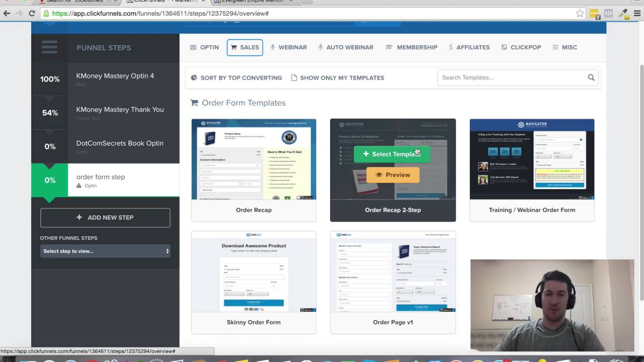Screen dimensions: 644x362
Task: Switch to the Search for clickfunnels browser tab
Action: pos(78,2)
